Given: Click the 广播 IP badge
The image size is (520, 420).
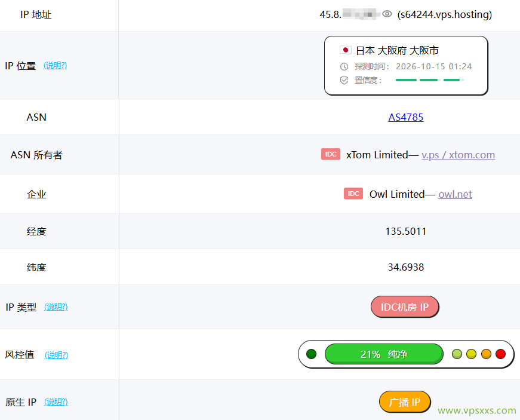Looking at the screenshot, I should click(405, 401).
